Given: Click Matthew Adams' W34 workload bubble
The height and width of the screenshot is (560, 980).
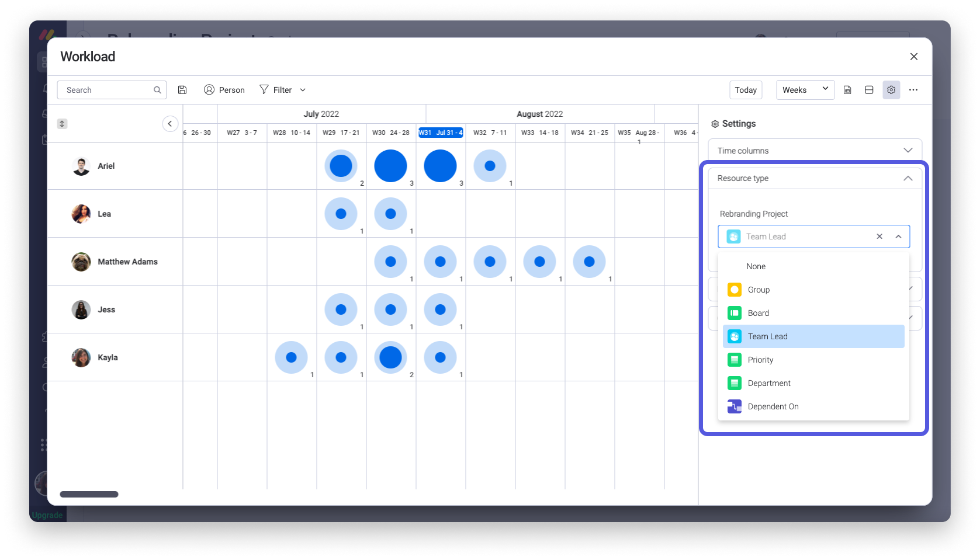Looking at the screenshot, I should 590,262.
